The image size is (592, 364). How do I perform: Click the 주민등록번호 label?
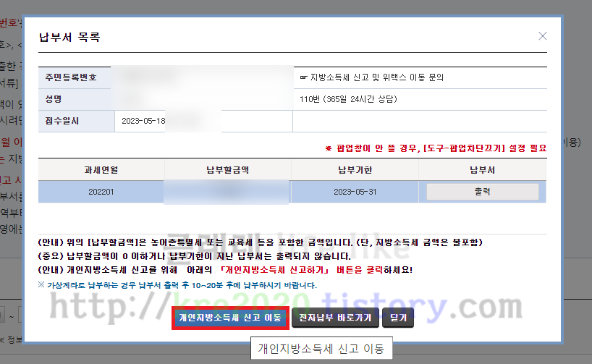click(x=71, y=77)
